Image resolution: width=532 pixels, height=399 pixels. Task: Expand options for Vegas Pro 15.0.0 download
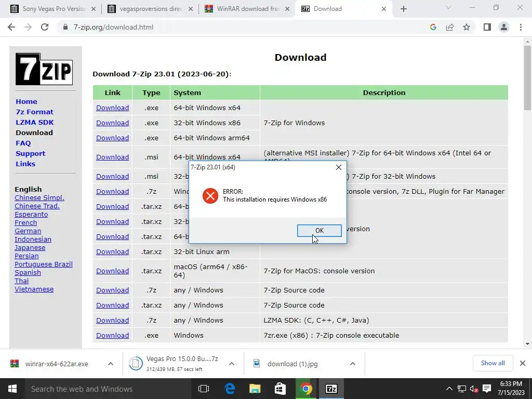click(x=231, y=364)
